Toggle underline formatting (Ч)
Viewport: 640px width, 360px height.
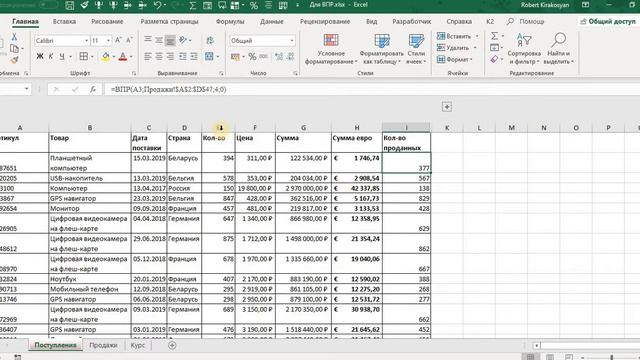click(62, 56)
